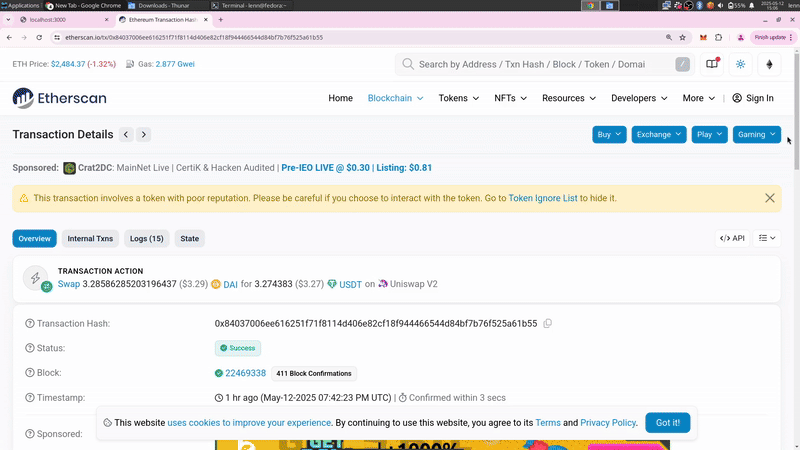View site information icon in address bar
Image resolution: width=800 pixels, height=450 pixels.
pos(57,37)
